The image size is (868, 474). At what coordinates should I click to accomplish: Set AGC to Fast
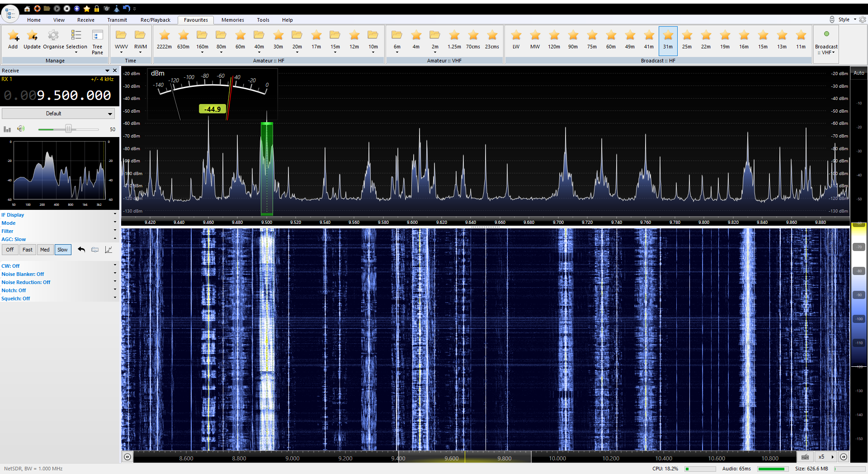pos(27,249)
